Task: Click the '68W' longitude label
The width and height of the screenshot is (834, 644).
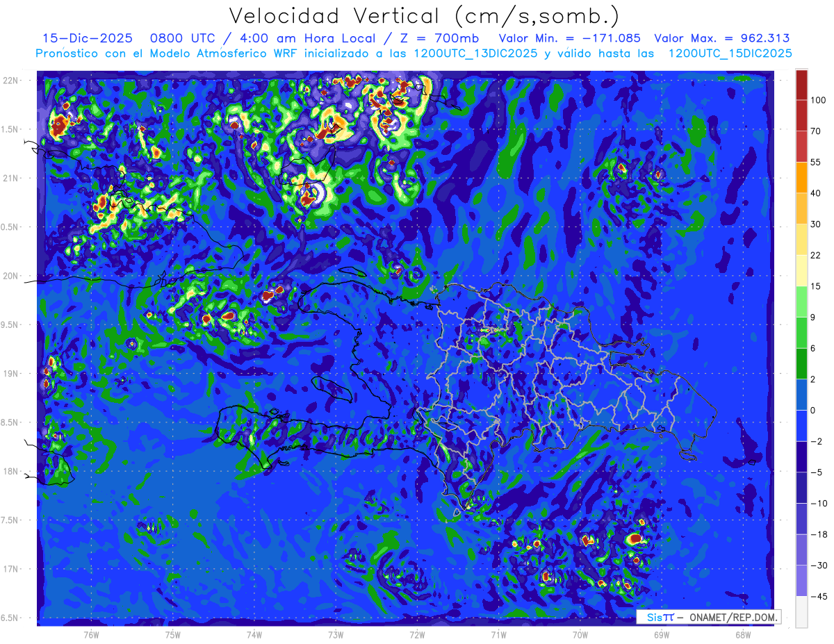Action: click(x=742, y=635)
